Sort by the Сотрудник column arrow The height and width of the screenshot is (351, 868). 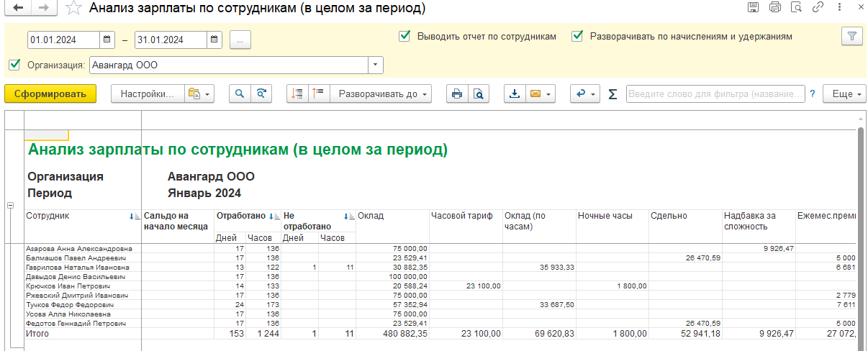135,216
